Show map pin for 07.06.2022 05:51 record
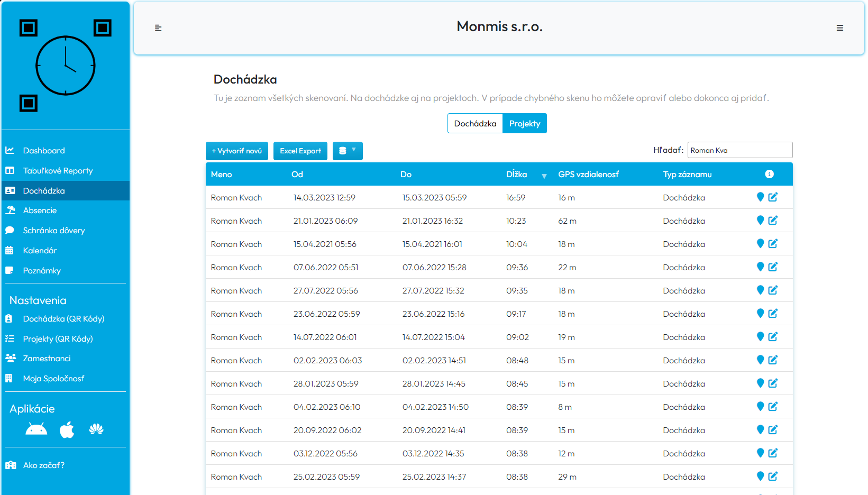The width and height of the screenshot is (868, 495). coord(761,267)
